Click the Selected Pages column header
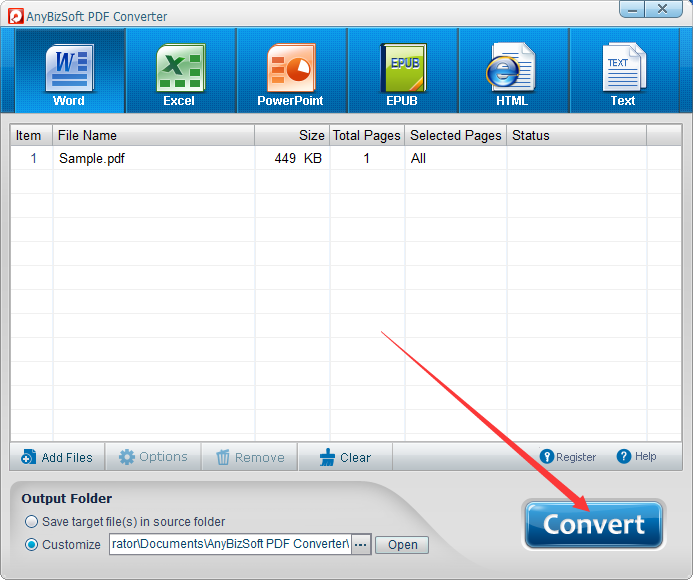 coord(456,135)
